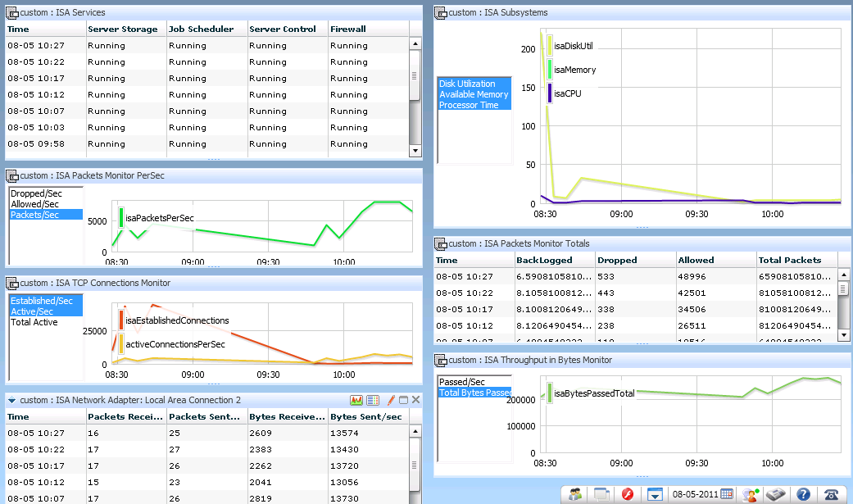Click the telephone icon in bottom toolbar

831,494
